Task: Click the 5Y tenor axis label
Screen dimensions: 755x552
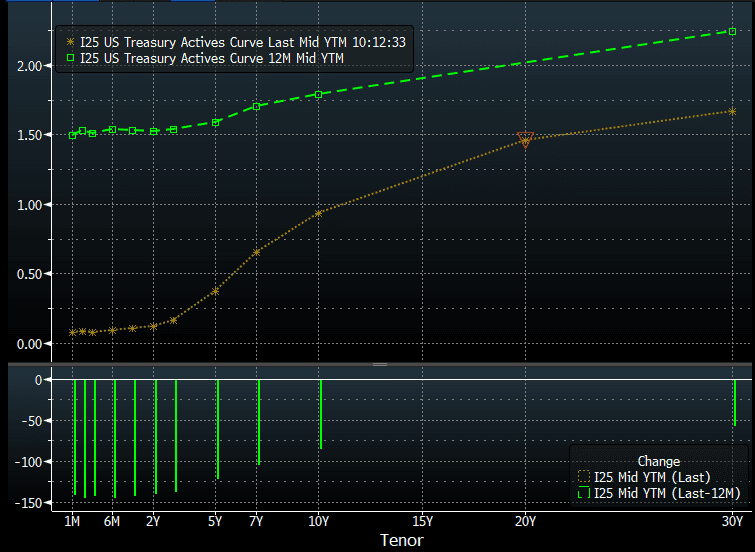Action: point(215,522)
